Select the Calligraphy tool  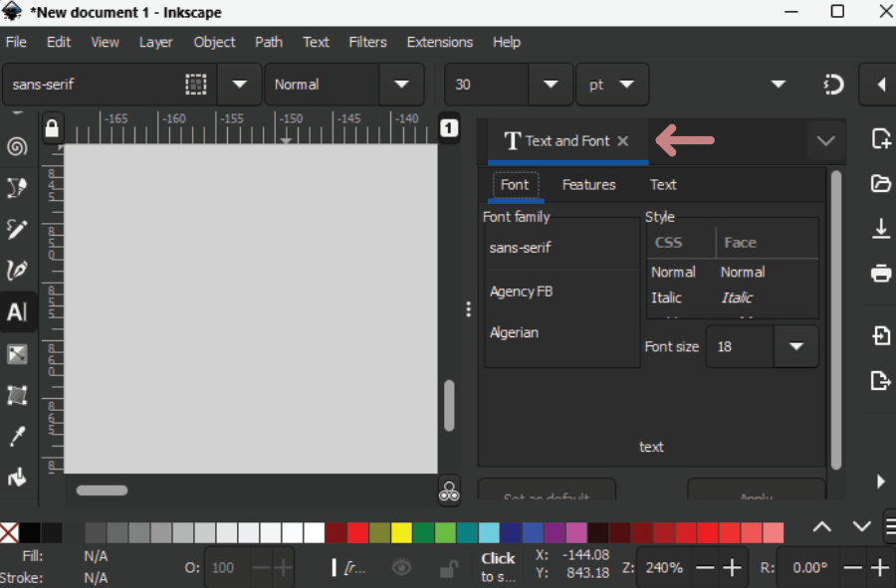(17, 271)
